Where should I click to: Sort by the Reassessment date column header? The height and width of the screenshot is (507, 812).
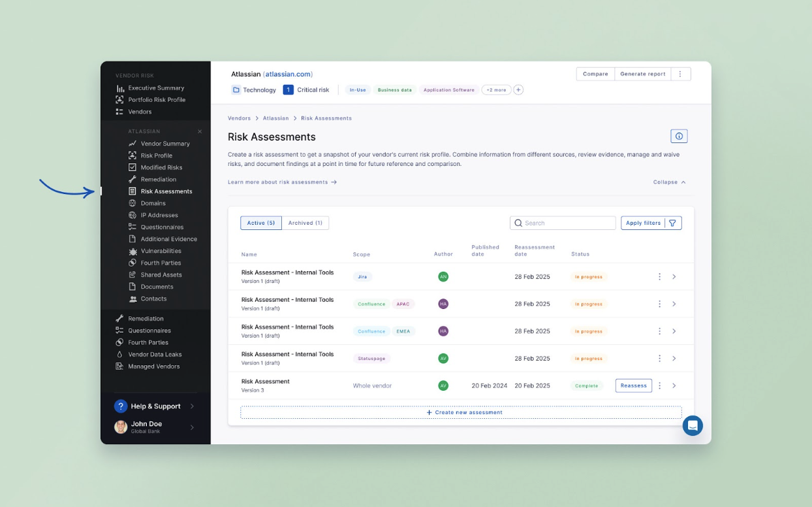(x=535, y=250)
